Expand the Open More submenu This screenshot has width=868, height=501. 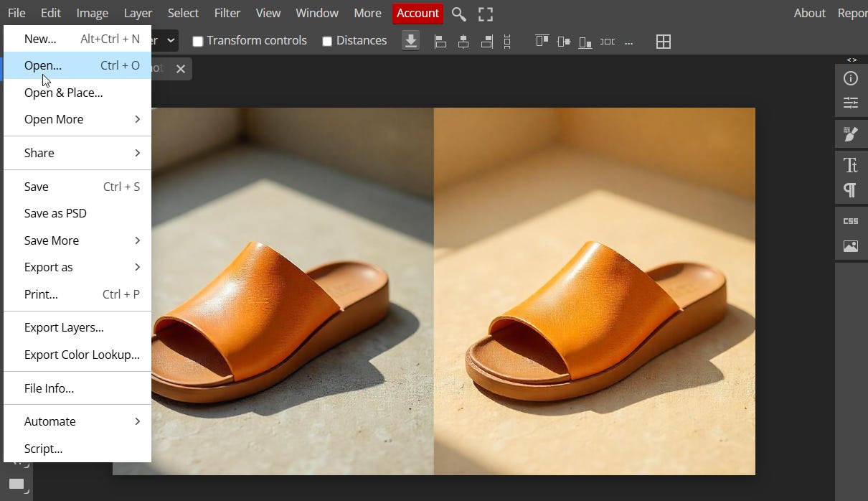click(x=54, y=119)
